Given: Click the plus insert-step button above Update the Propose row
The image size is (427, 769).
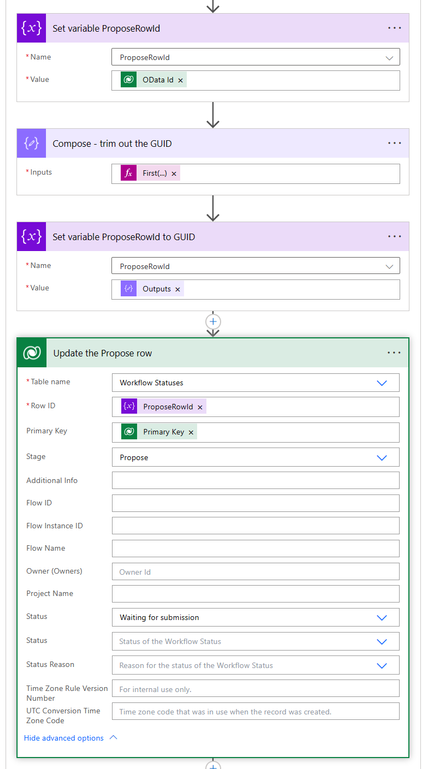Looking at the screenshot, I should pyautogui.click(x=213, y=322).
